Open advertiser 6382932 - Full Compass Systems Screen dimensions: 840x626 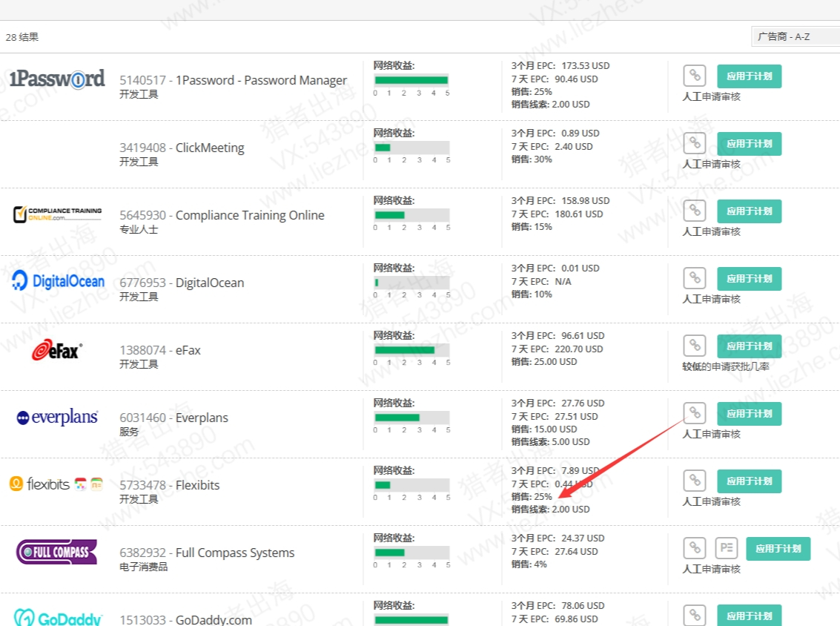click(x=207, y=553)
